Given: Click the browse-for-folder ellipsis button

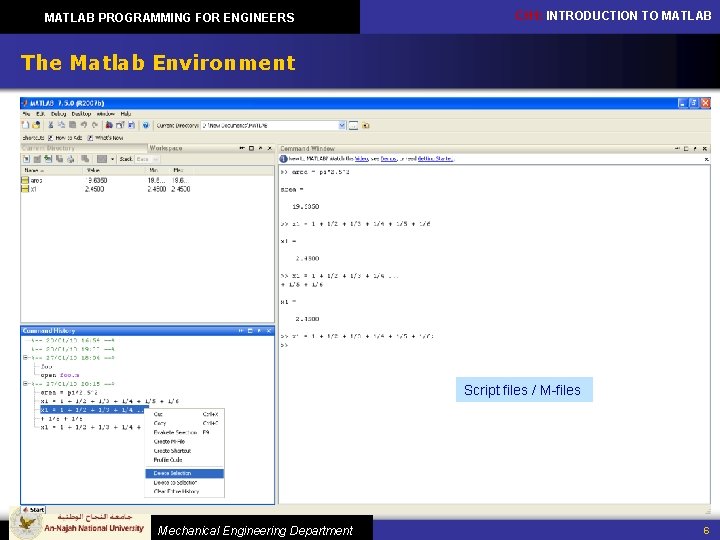Looking at the screenshot, I should coord(353,125).
